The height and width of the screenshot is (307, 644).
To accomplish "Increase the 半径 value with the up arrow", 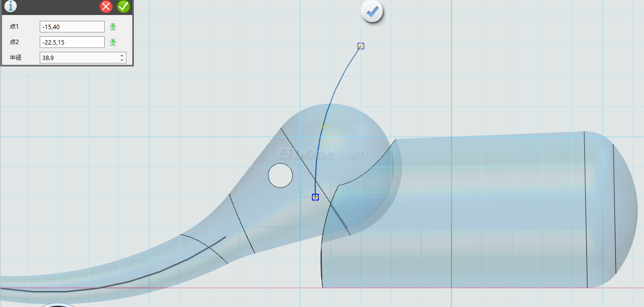I will 122,55.
